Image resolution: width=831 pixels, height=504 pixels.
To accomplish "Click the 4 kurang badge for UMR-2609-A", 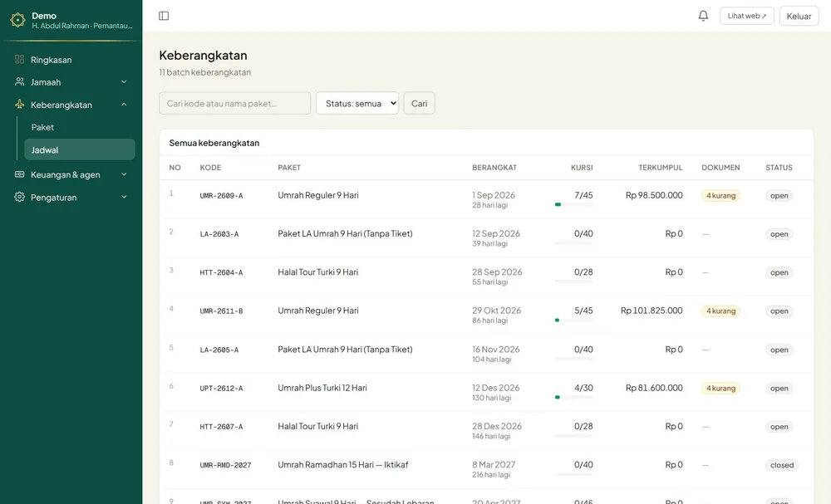I will pos(720,195).
